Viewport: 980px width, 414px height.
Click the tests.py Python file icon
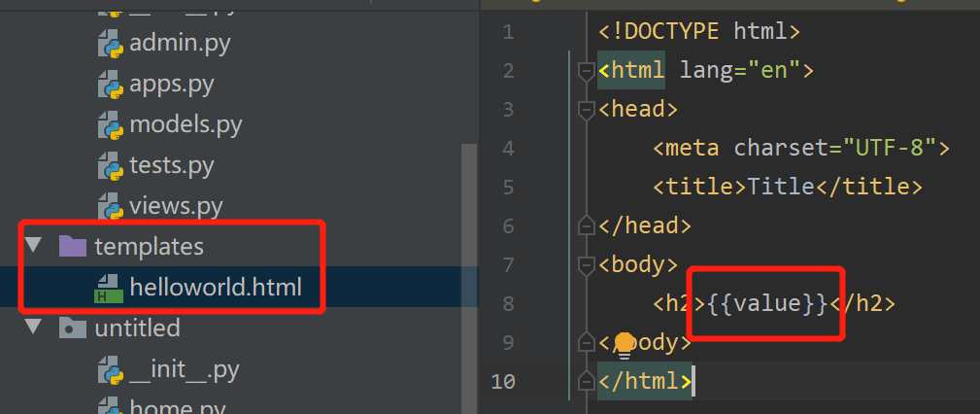[x=109, y=166]
